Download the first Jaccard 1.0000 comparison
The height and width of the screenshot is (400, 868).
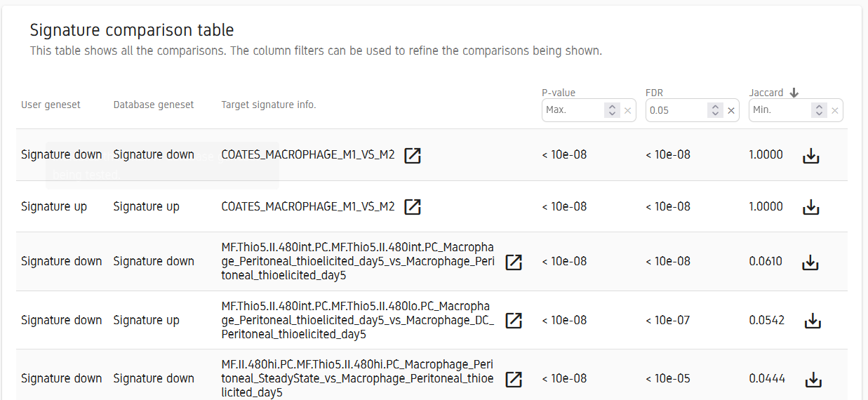pos(811,156)
